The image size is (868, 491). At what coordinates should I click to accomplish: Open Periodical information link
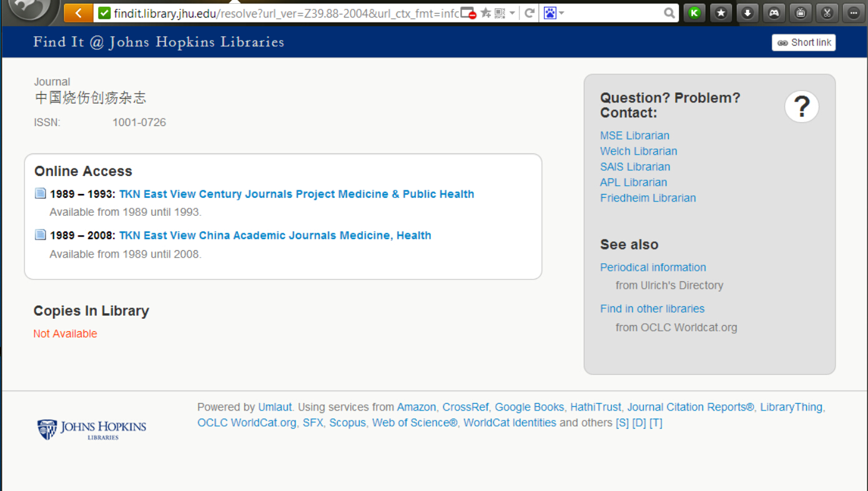click(x=653, y=267)
